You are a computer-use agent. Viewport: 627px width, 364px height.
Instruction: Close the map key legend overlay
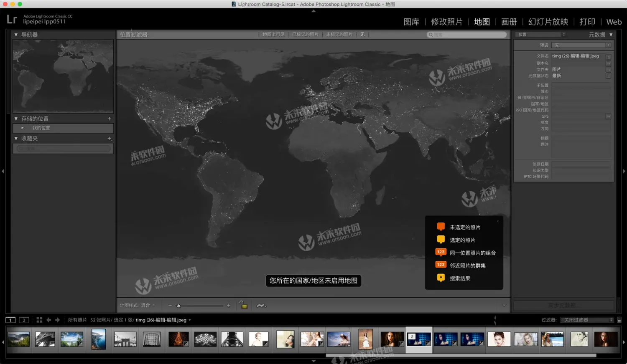[x=498, y=221]
